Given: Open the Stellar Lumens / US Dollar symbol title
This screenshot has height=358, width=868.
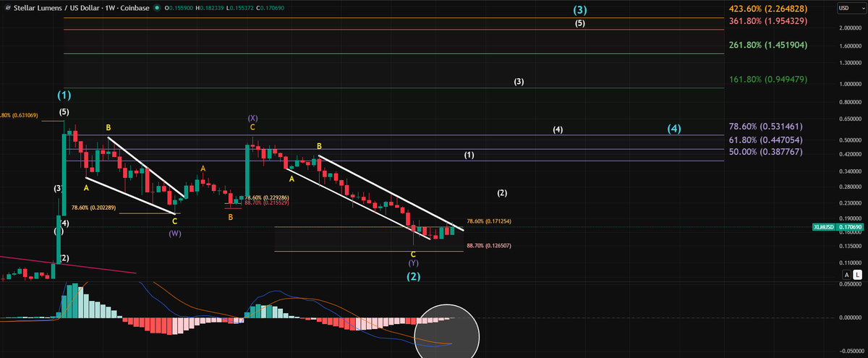Looking at the screenshot, I should (81, 8).
